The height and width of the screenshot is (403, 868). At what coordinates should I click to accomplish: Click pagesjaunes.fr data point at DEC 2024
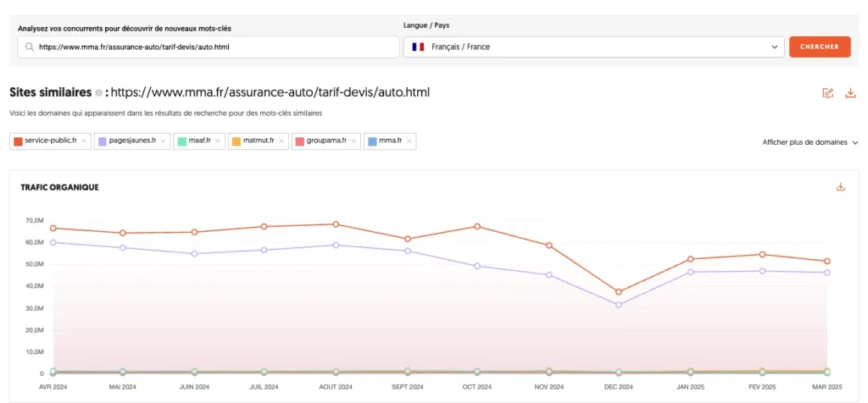(619, 305)
